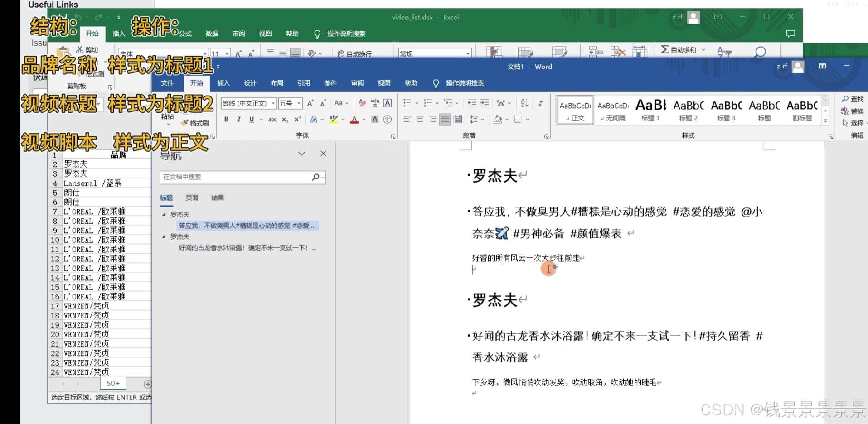The height and width of the screenshot is (424, 868).
Task: Open the phonetic guide (wén) tool
Action: [375, 103]
